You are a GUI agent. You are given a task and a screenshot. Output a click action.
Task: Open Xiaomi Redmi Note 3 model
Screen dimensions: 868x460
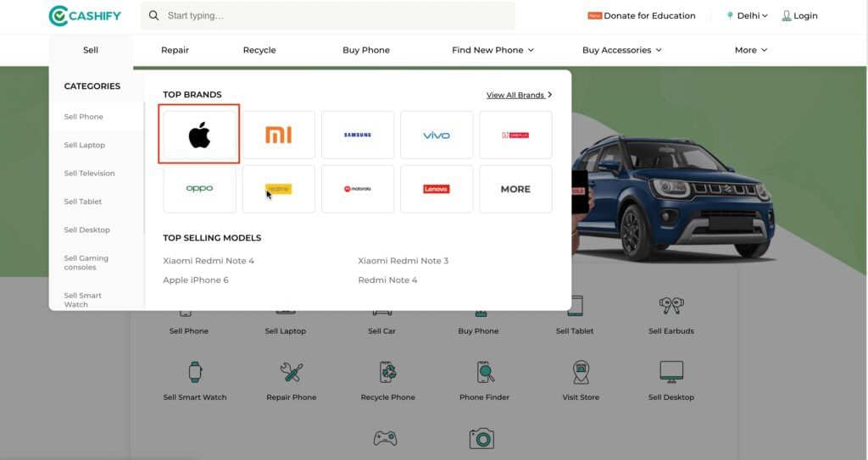click(x=403, y=261)
